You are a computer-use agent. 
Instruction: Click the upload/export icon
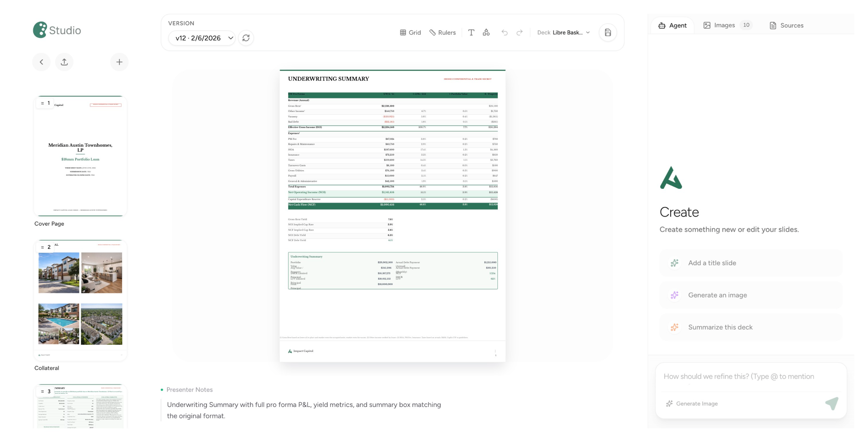point(64,62)
